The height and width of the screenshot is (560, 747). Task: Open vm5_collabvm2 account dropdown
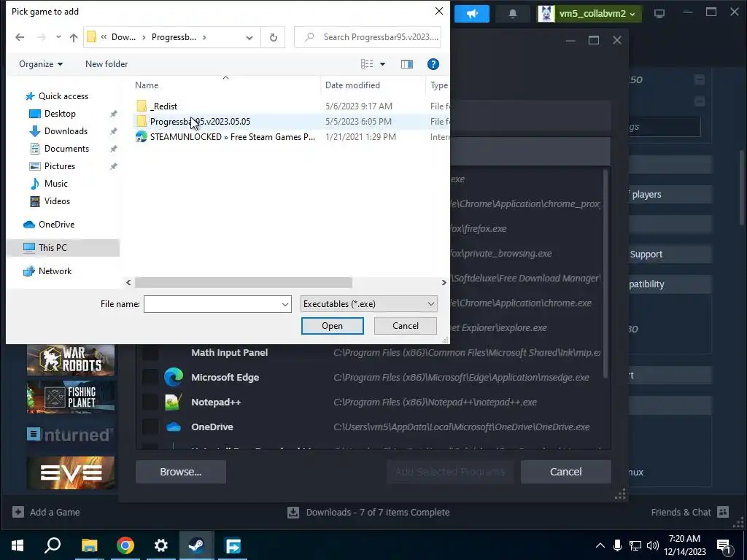[589, 14]
